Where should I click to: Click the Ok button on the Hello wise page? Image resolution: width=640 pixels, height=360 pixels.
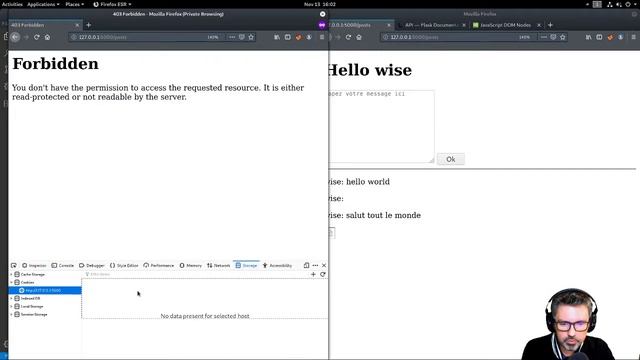[x=451, y=159]
